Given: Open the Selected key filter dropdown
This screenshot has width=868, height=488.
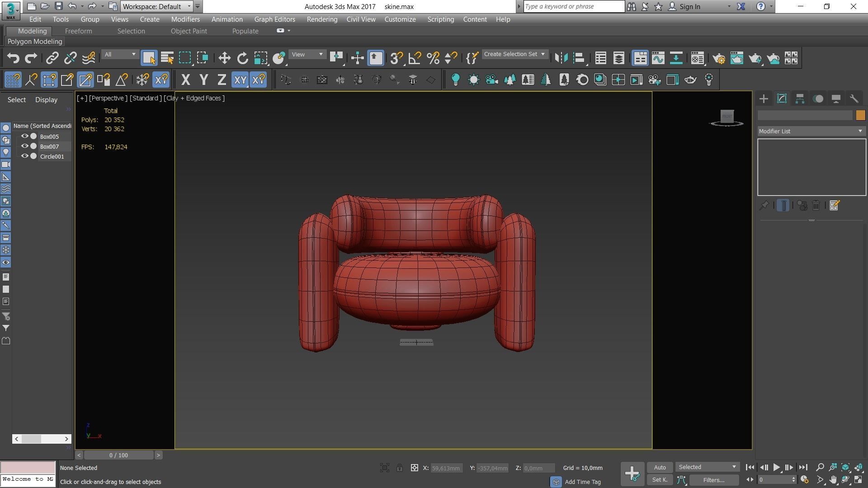Looking at the screenshot, I should click(x=707, y=467).
